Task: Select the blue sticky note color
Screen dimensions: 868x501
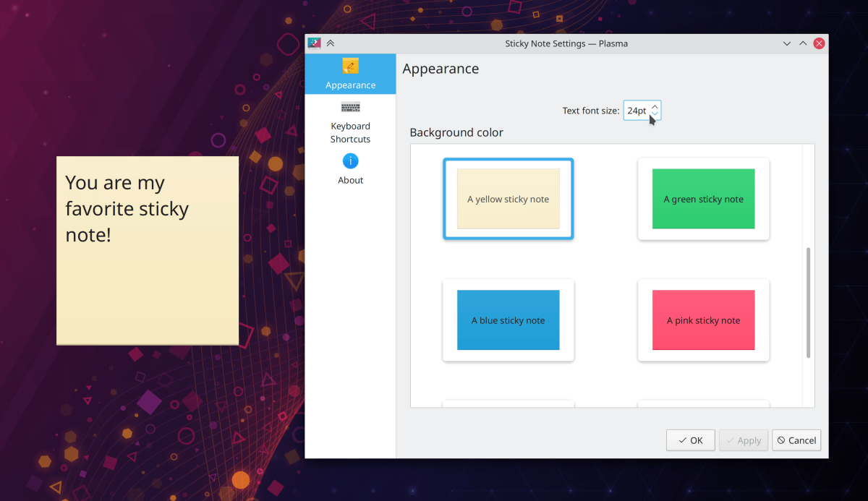Action: [508, 320]
